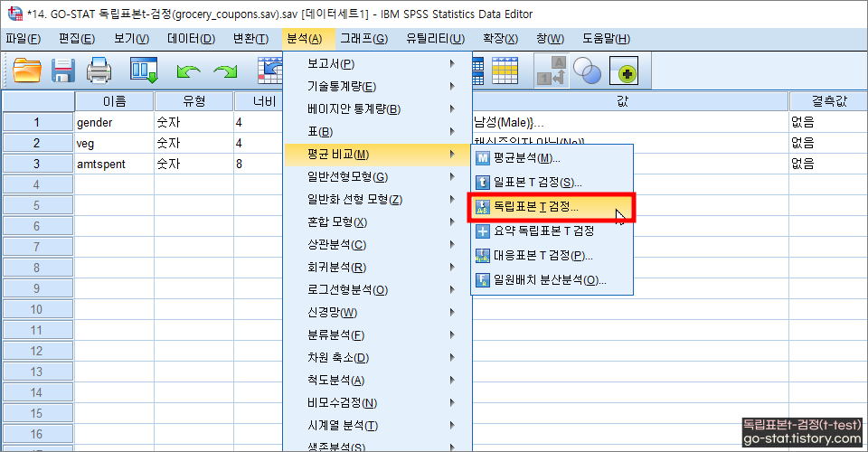Click the 결측값 column header
Image resolution: width=868 pixels, height=452 pixels.
829,101
